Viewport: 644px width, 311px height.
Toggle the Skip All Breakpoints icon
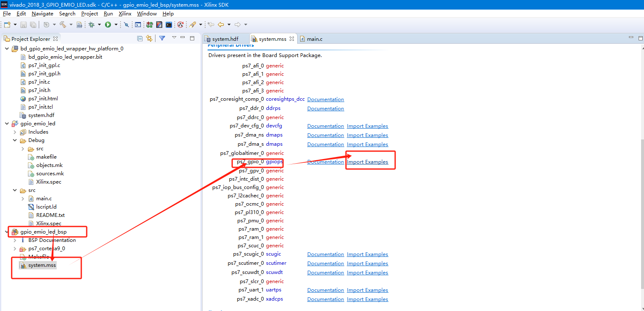tap(126, 25)
